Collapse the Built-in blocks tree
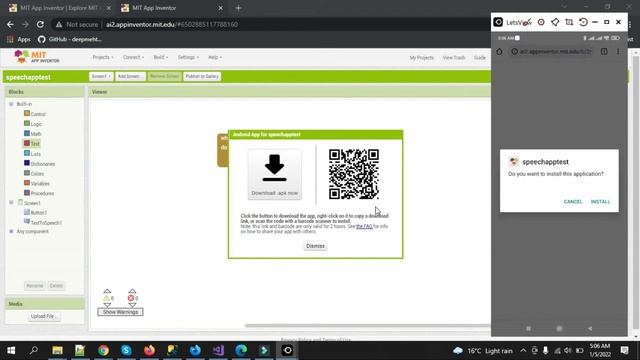 (11, 104)
